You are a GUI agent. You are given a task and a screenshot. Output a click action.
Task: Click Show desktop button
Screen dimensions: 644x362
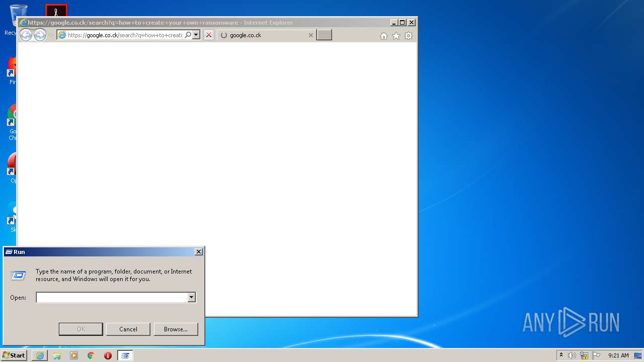(x=638, y=355)
